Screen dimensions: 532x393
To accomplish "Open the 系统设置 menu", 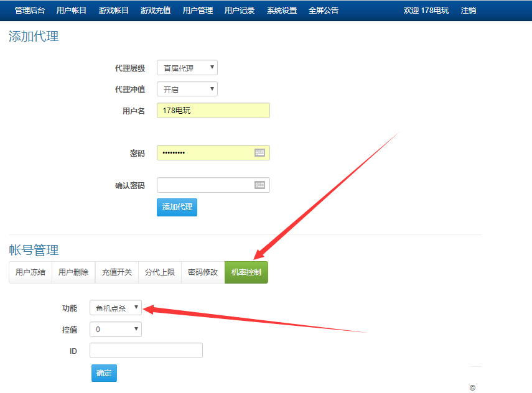I will coord(281,10).
